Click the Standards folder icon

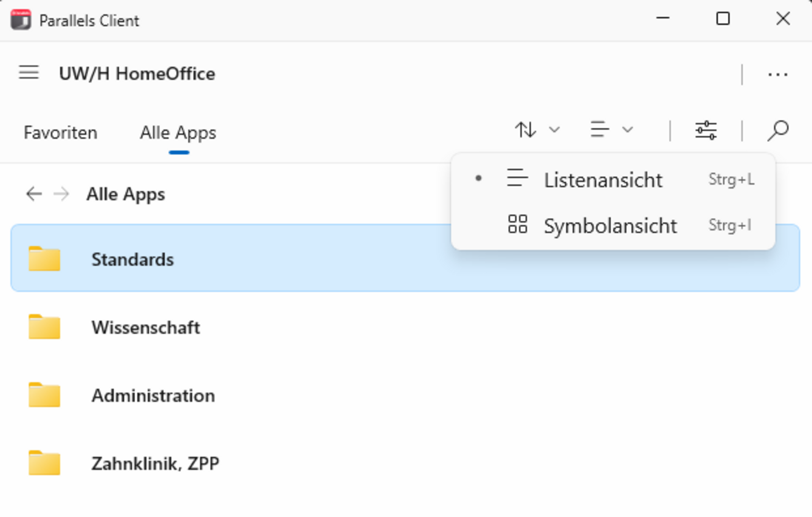click(44, 258)
